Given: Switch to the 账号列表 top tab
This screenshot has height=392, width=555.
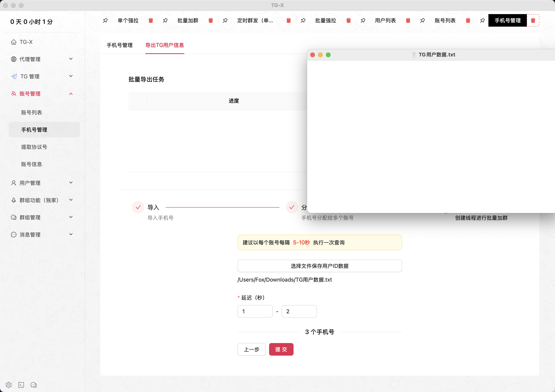Looking at the screenshot, I should pyautogui.click(x=445, y=21).
